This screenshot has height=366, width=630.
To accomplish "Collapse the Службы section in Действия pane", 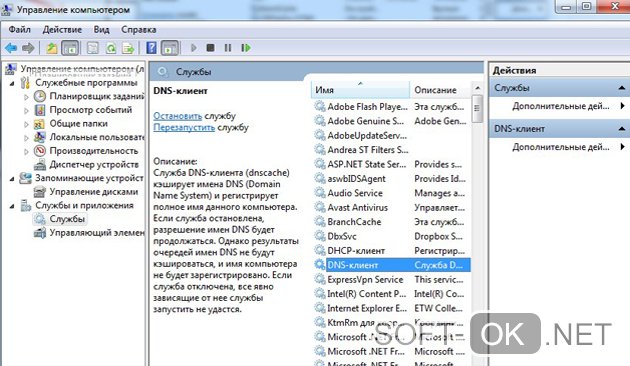I will 622,88.
